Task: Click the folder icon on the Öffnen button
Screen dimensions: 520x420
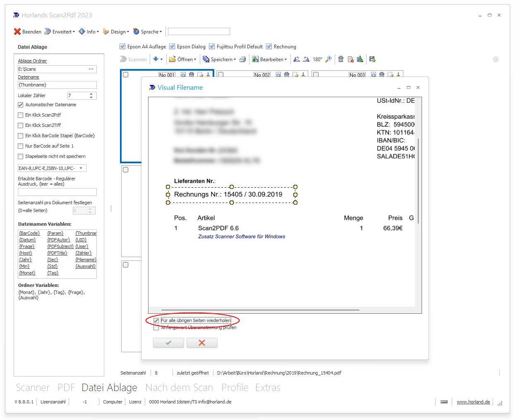Action: (x=173, y=59)
